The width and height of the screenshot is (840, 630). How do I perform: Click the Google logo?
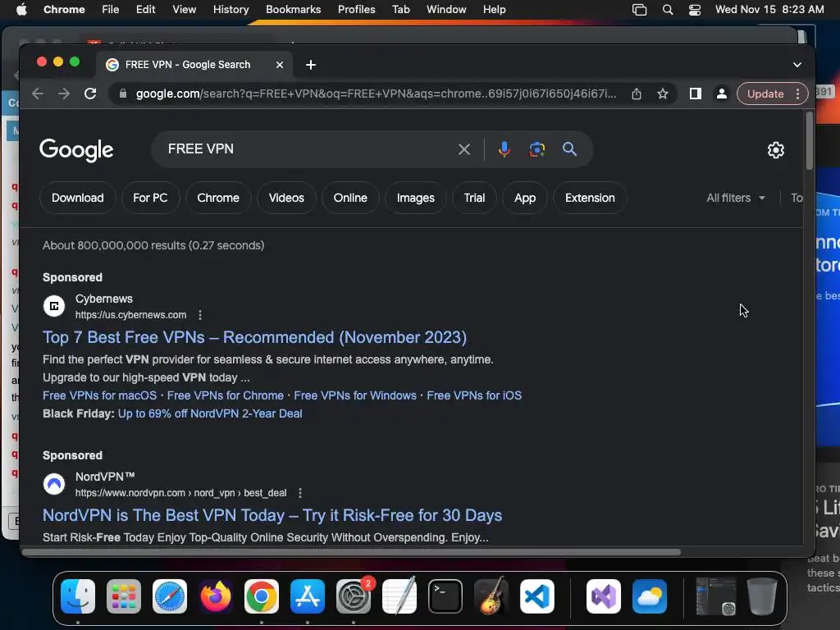pyautogui.click(x=76, y=150)
